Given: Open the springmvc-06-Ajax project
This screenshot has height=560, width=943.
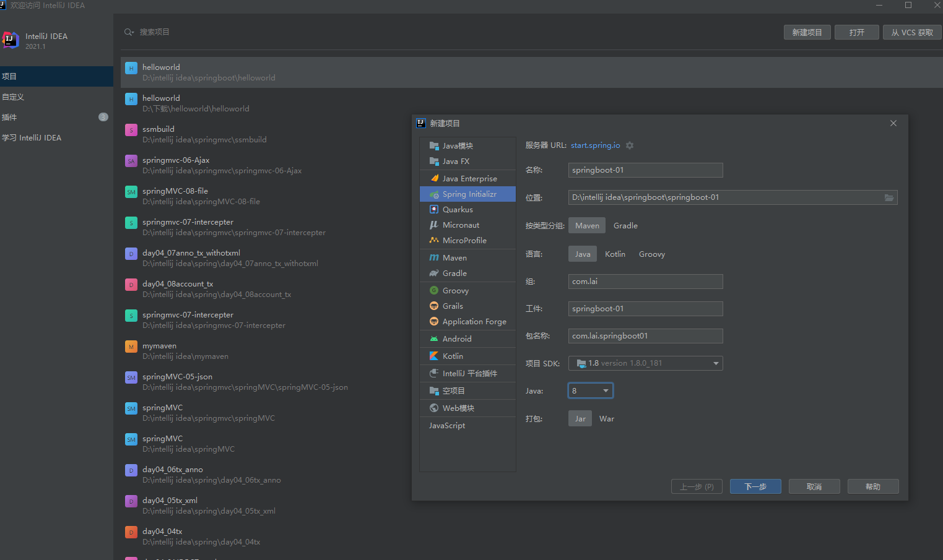Looking at the screenshot, I should [266, 165].
